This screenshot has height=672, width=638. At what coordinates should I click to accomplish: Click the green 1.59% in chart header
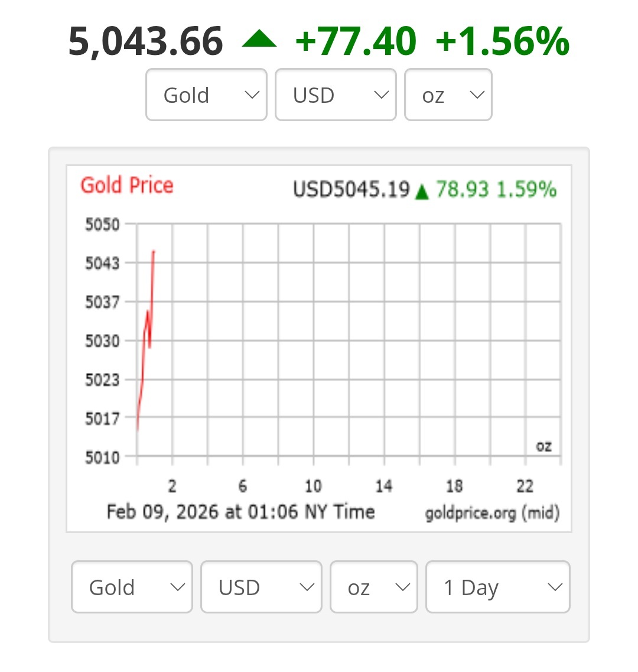(526, 190)
